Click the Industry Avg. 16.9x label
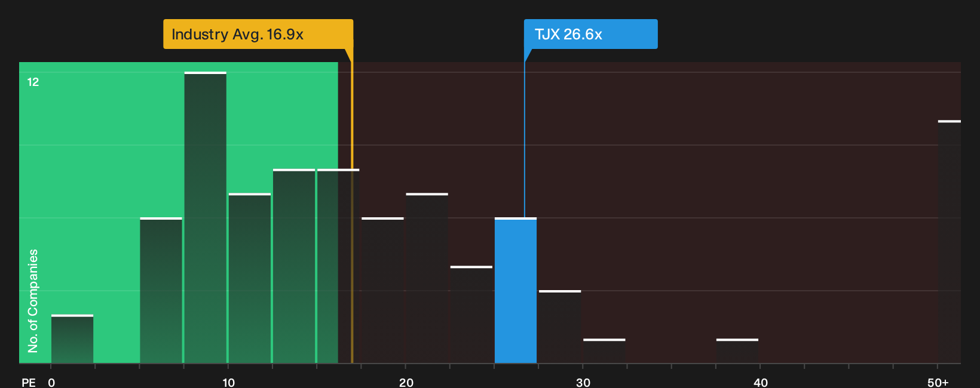The width and height of the screenshot is (980, 388). [258, 34]
